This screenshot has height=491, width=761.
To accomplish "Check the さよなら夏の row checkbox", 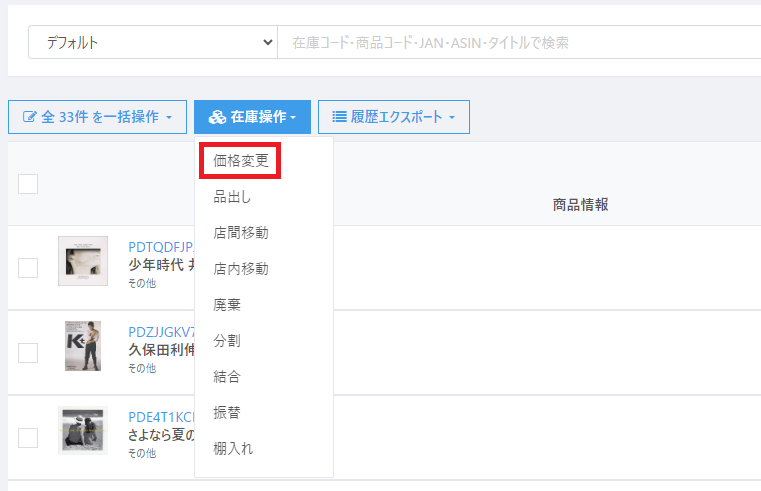I will [28, 438].
